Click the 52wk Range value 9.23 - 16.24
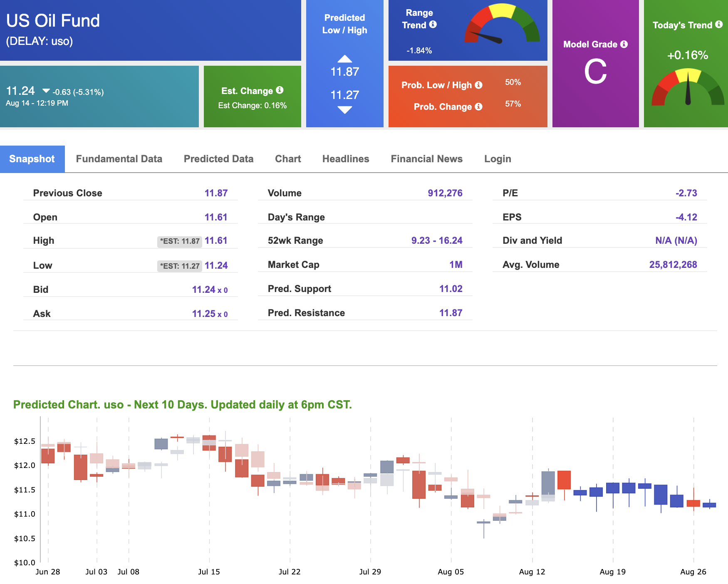 [437, 240]
